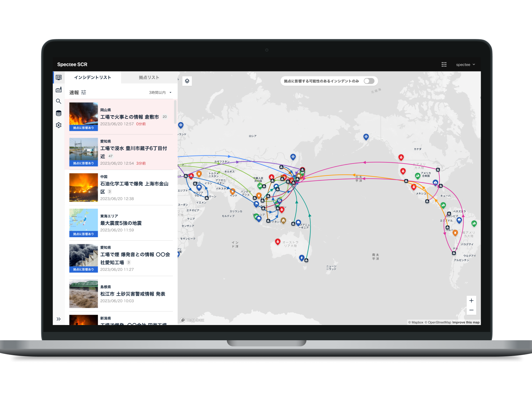This screenshot has width=532, height=399.
Task: Click the 速報 heading label
Action: coord(74,93)
